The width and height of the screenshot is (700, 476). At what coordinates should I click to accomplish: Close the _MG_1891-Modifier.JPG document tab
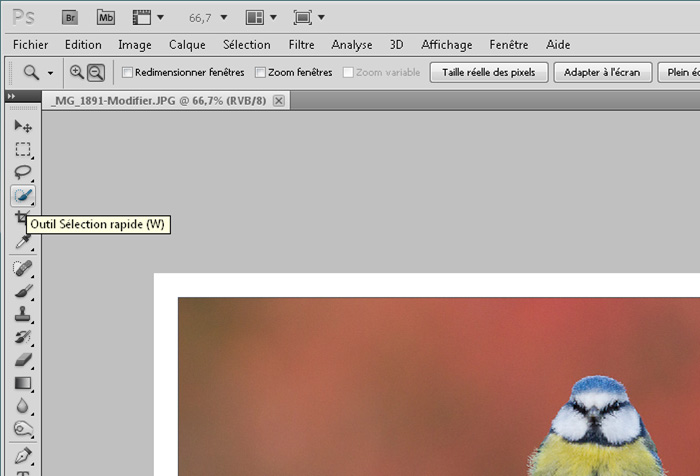[279, 101]
